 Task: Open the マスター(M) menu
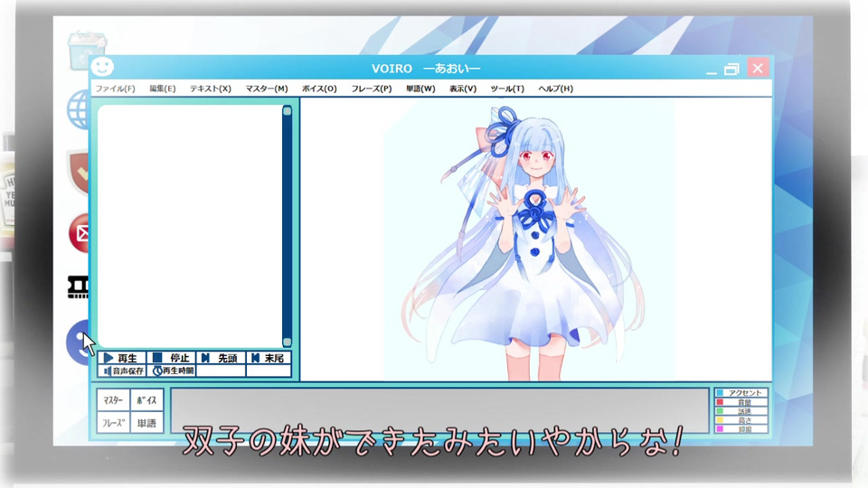pyautogui.click(x=267, y=89)
